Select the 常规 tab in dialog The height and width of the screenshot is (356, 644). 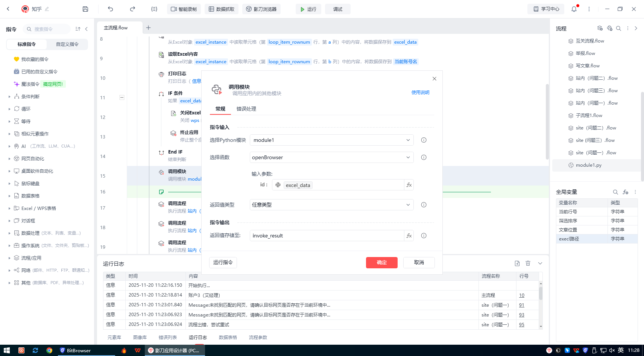pyautogui.click(x=220, y=109)
